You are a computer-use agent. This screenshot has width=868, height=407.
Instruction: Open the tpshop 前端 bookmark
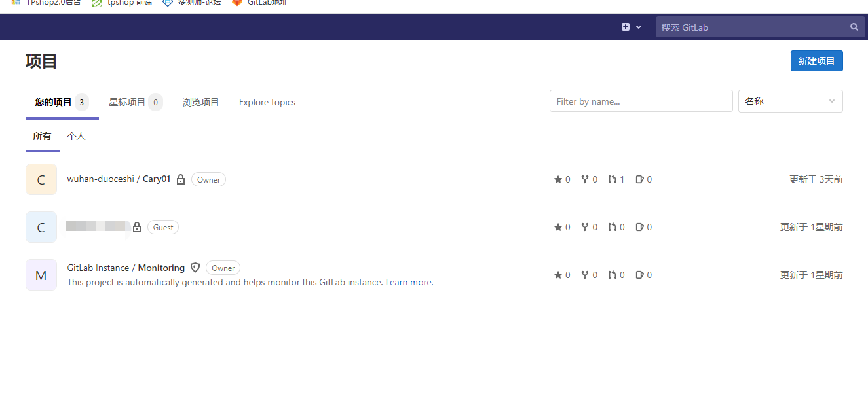coord(122,3)
